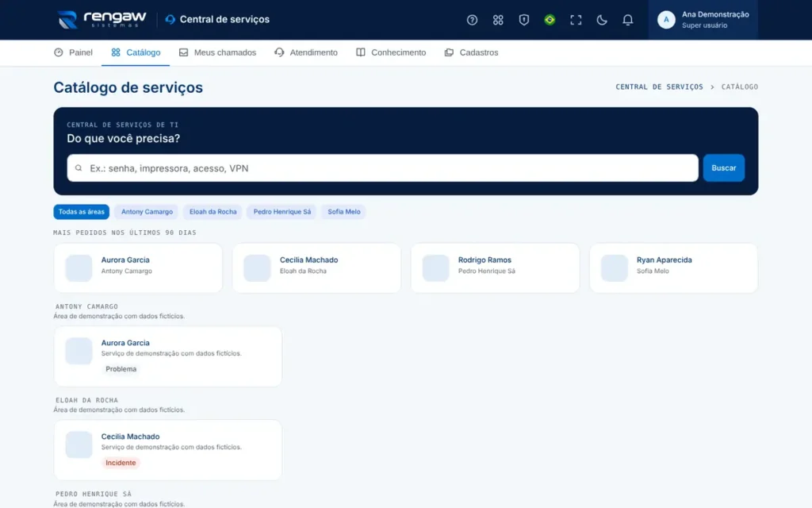Focus the service search input field
The width and height of the screenshot is (812, 508).
pos(383,168)
